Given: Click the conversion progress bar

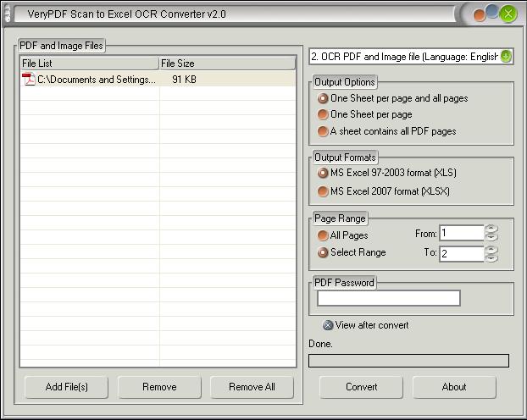Looking at the screenshot, I should pos(408,361).
